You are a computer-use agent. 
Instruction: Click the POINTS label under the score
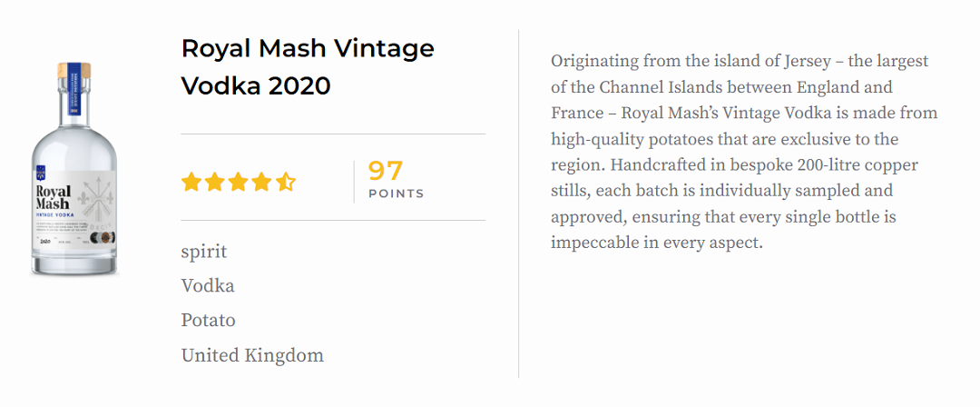(396, 194)
